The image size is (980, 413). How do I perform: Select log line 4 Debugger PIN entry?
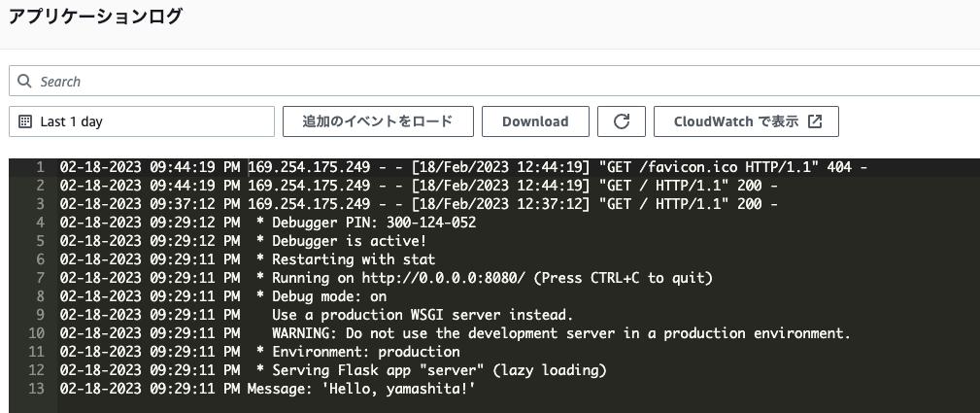[x=268, y=223]
